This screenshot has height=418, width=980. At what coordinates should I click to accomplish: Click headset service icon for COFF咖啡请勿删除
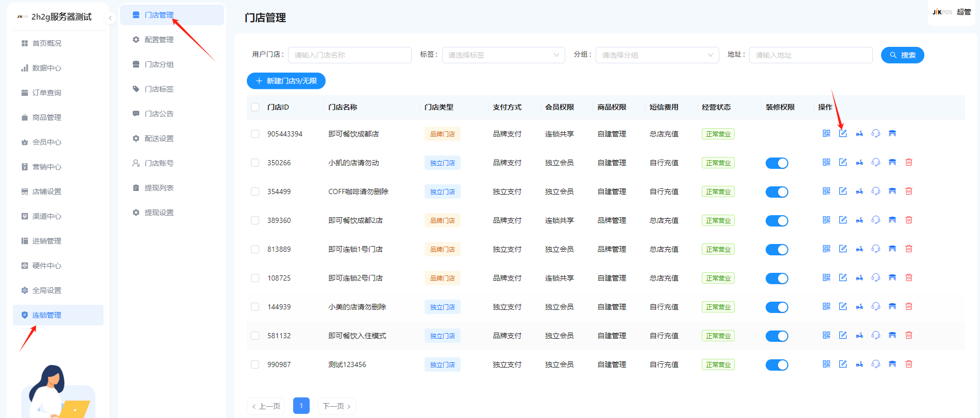[x=876, y=191]
